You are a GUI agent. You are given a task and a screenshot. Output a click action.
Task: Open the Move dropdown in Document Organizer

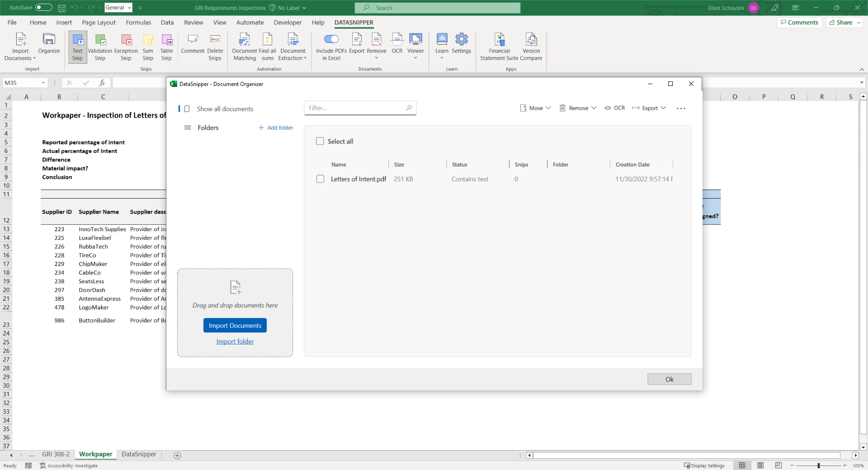pos(535,108)
